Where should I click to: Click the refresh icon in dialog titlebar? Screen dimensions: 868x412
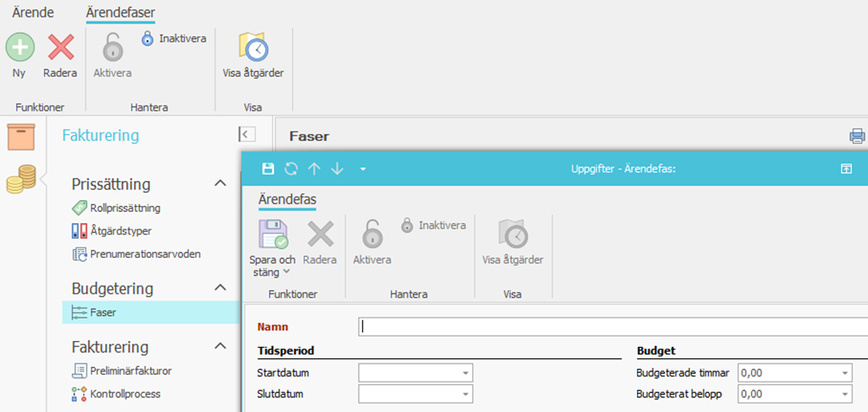pos(291,169)
